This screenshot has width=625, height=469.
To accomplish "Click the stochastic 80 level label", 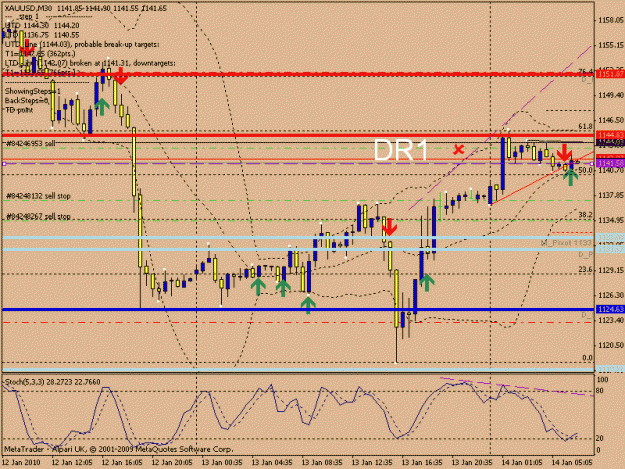I will (599, 391).
